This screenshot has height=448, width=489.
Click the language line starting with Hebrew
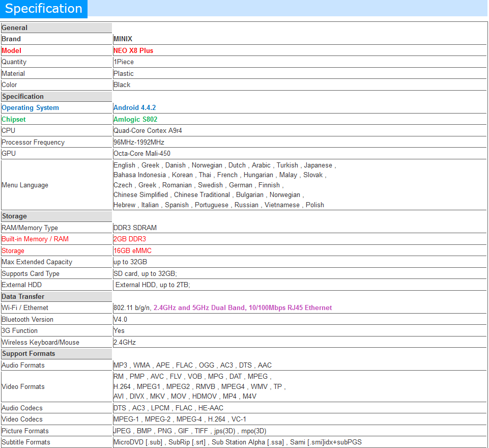219,205
